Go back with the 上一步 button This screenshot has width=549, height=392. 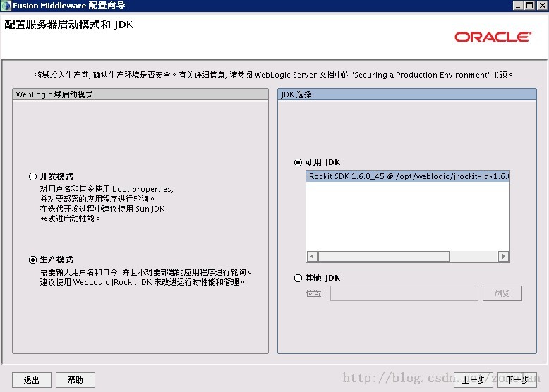[473, 380]
